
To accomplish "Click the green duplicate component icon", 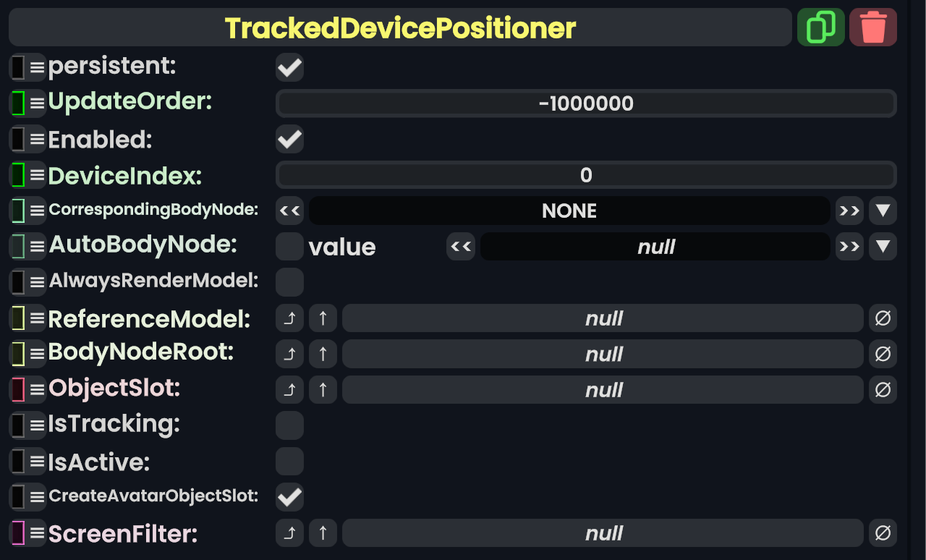I will coord(820,27).
